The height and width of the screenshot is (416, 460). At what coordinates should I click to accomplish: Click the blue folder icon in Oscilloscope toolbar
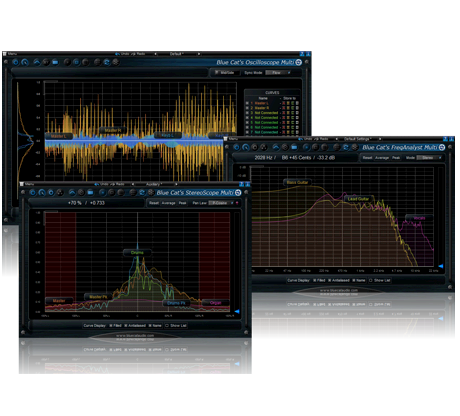pyautogui.click(x=55, y=62)
